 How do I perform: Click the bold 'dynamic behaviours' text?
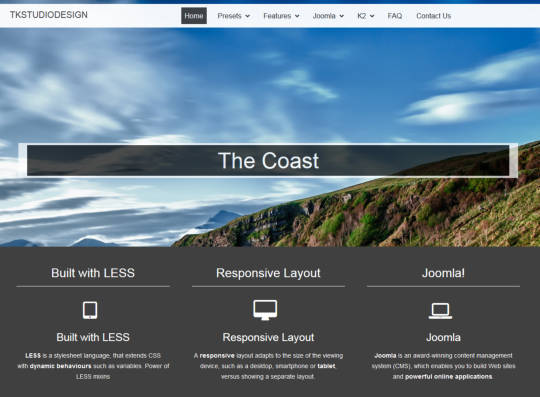(x=60, y=366)
